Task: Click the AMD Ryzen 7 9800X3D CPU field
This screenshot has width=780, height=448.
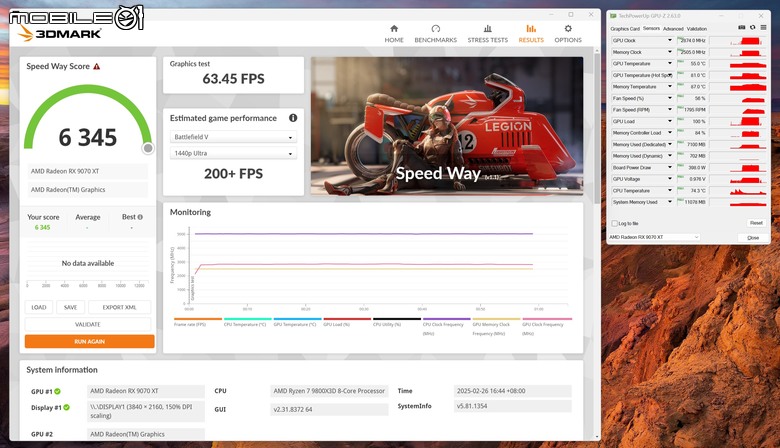Action: [x=329, y=391]
